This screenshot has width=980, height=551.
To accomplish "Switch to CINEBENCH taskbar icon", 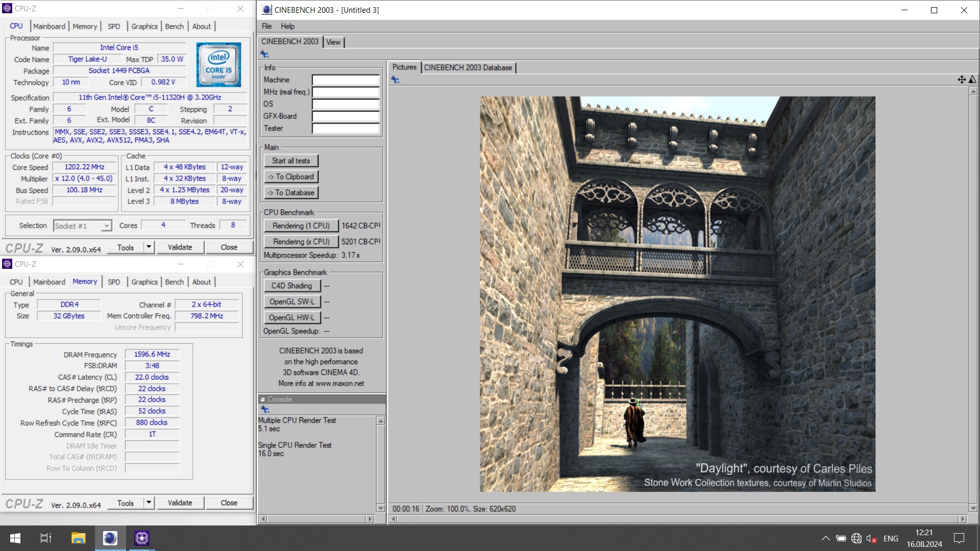I will click(110, 538).
